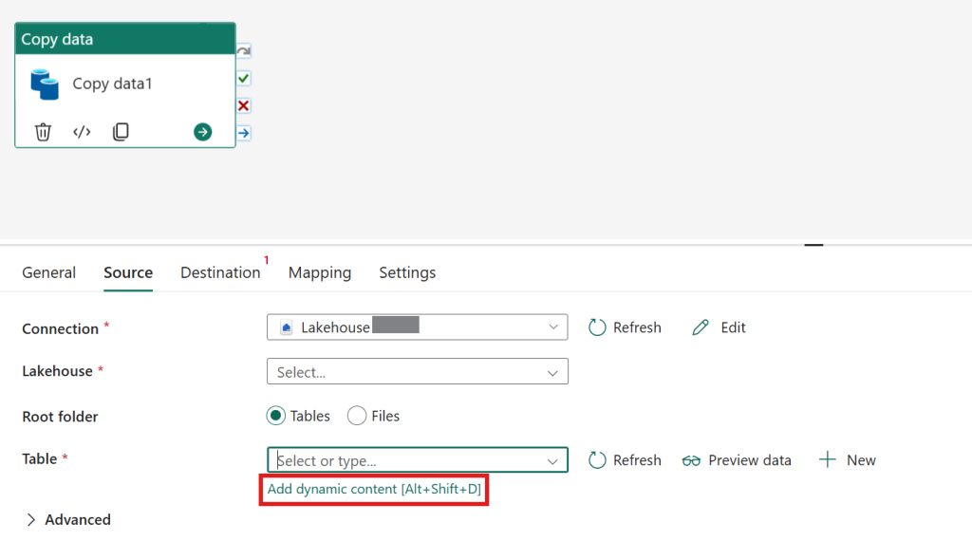
Task: Select the Files root folder option
Action: point(357,416)
